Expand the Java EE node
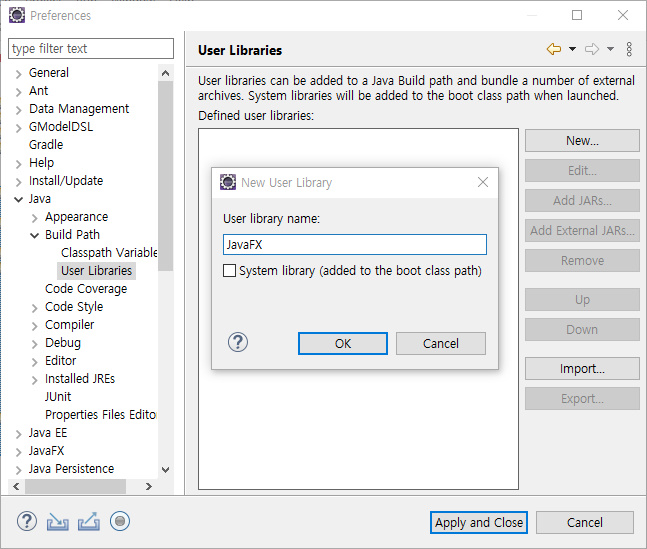The width and height of the screenshot is (647, 549). [x=18, y=434]
